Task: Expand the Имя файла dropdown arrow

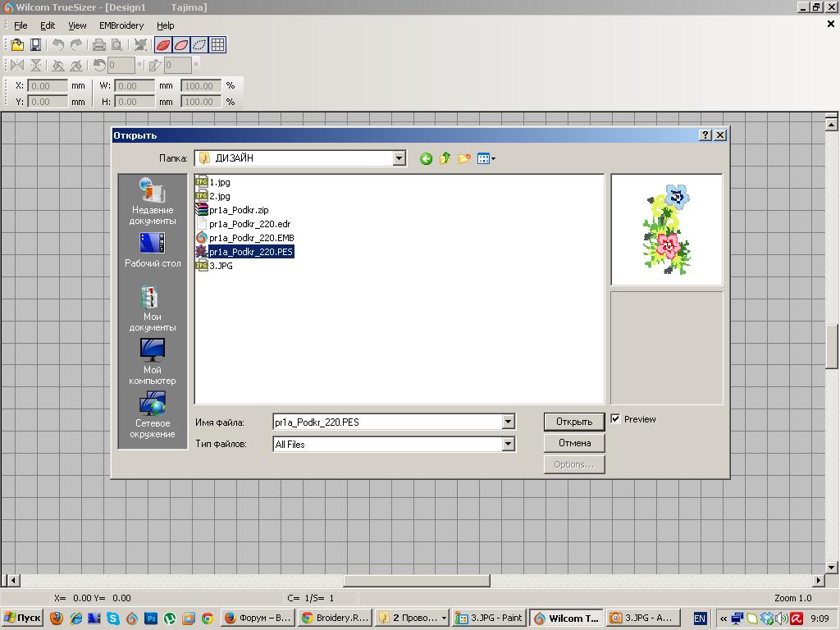Action: coord(509,422)
